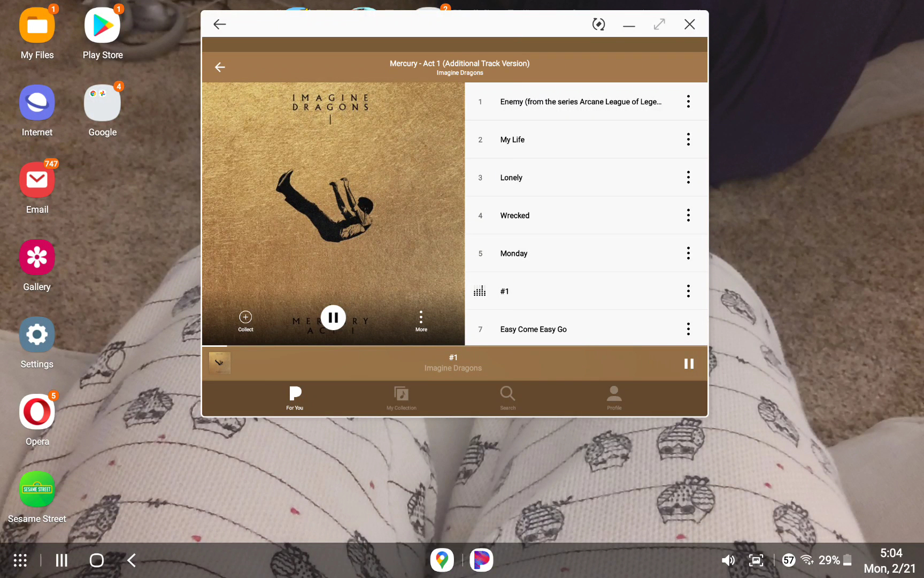Viewport: 924px width, 578px height.
Task: Open options menu for track My Life
Action: click(688, 140)
